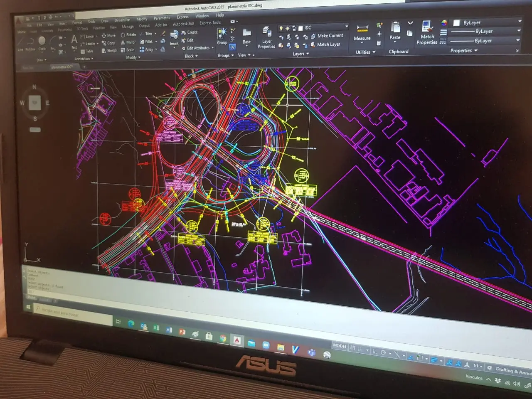Viewport: 532px width, 399px height.
Task: Open the Express menu
Action: pyautogui.click(x=182, y=17)
